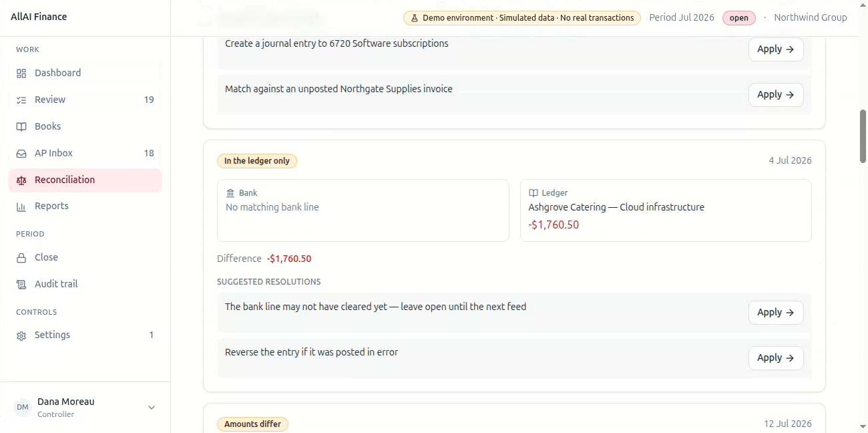868x433 pixels.
Task: Select Reconciliation in the sidebar
Action: coord(85,180)
